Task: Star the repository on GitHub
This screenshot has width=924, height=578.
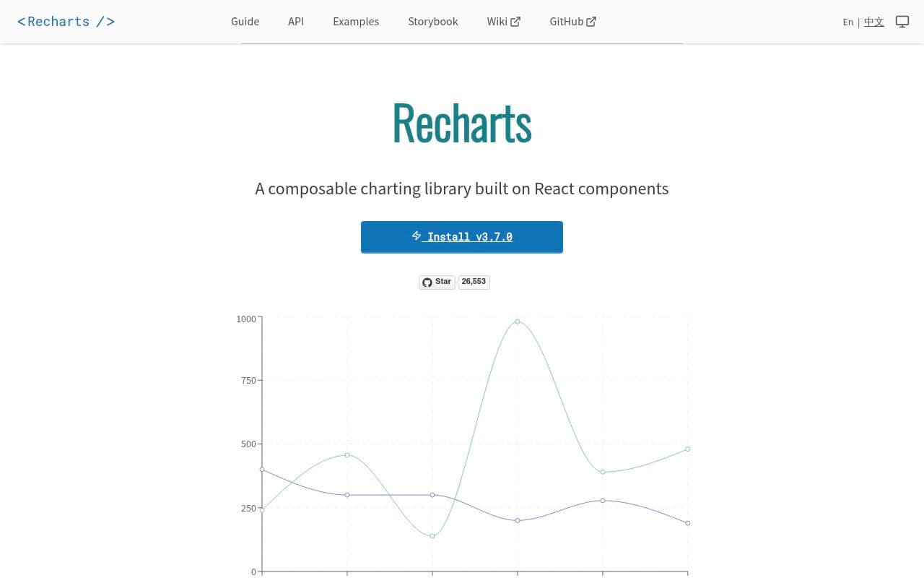Action: [437, 282]
